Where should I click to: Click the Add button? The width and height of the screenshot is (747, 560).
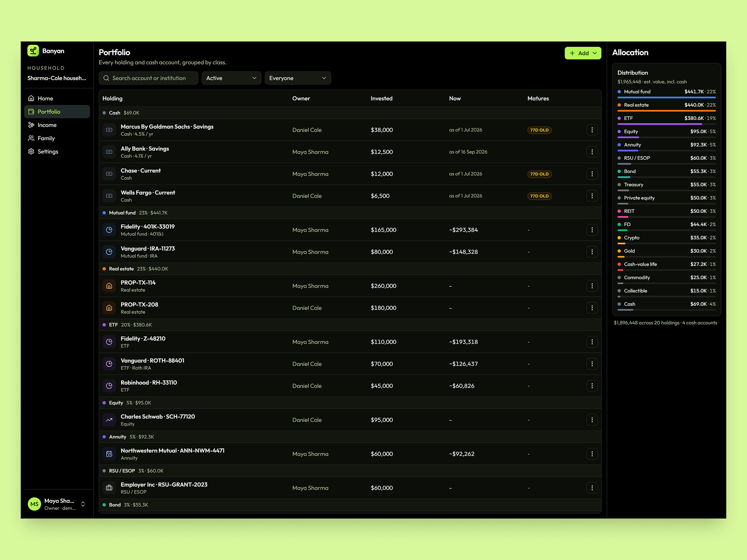[583, 53]
